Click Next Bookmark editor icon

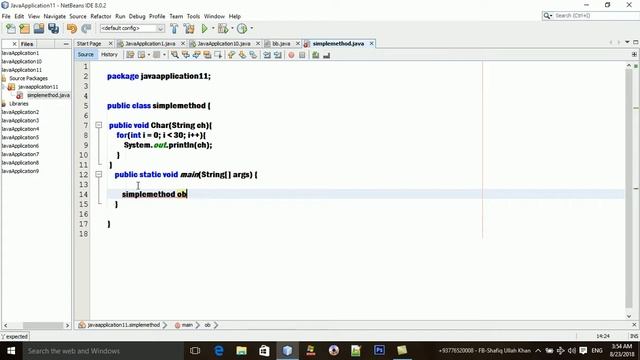click(242, 55)
